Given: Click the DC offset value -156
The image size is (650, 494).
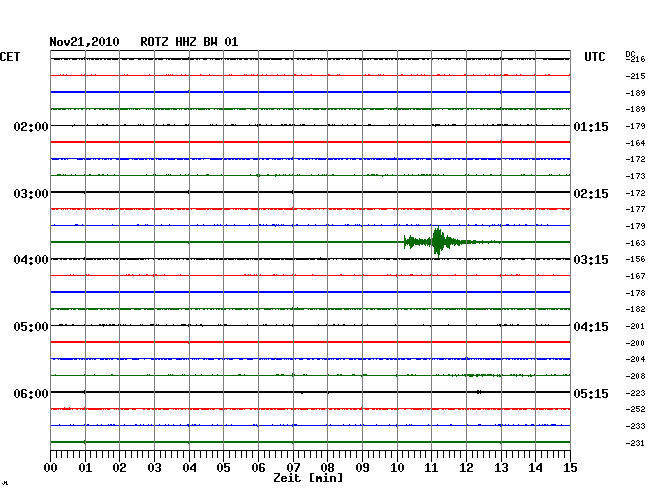Looking at the screenshot, I should [635, 259].
